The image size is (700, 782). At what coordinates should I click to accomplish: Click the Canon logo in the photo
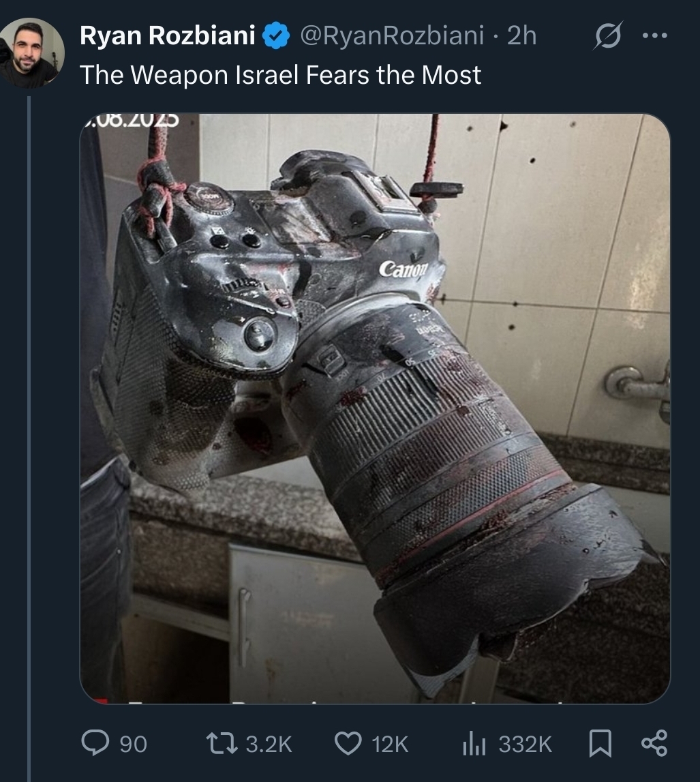coord(404,269)
